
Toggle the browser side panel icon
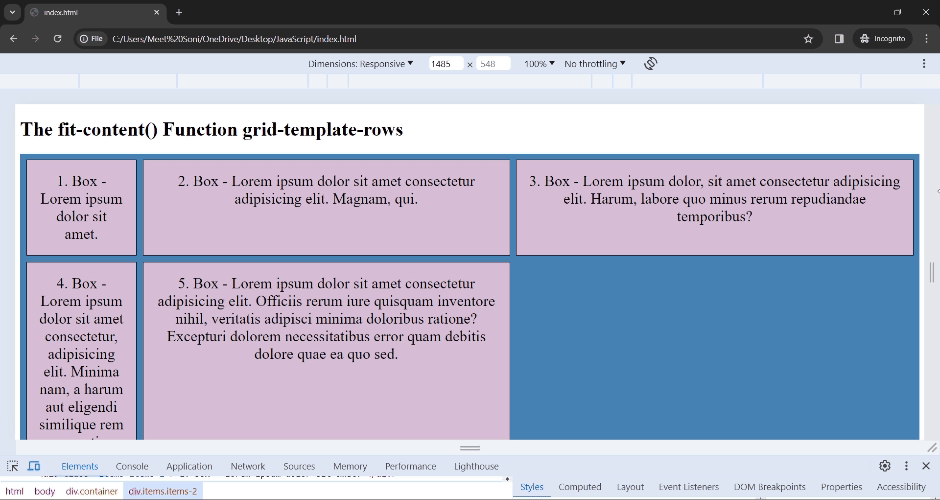(x=839, y=39)
